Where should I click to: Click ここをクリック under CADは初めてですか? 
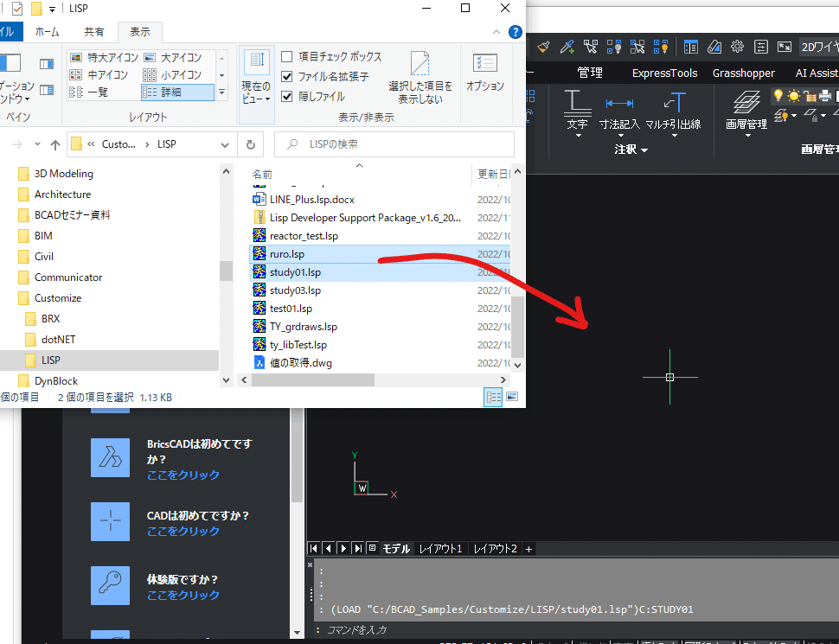click(183, 531)
